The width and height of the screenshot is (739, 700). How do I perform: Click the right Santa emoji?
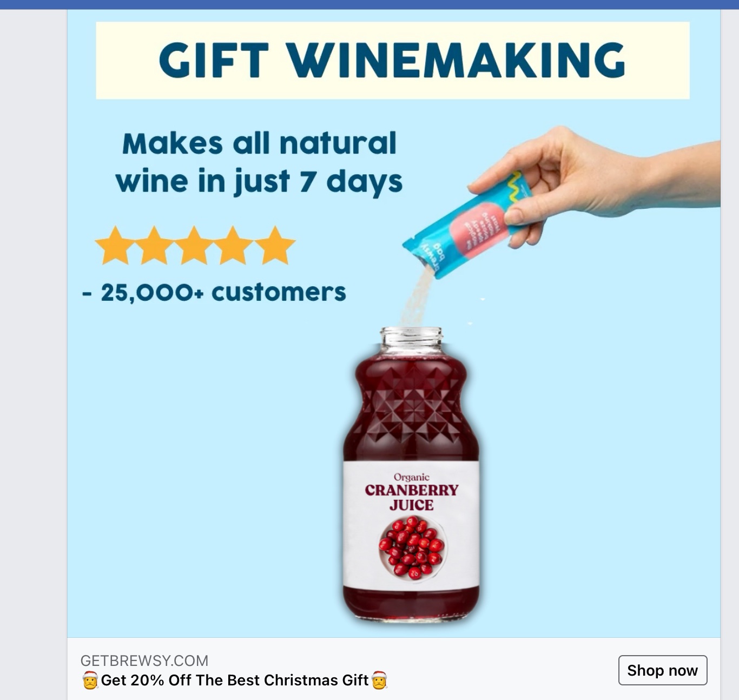click(379, 680)
